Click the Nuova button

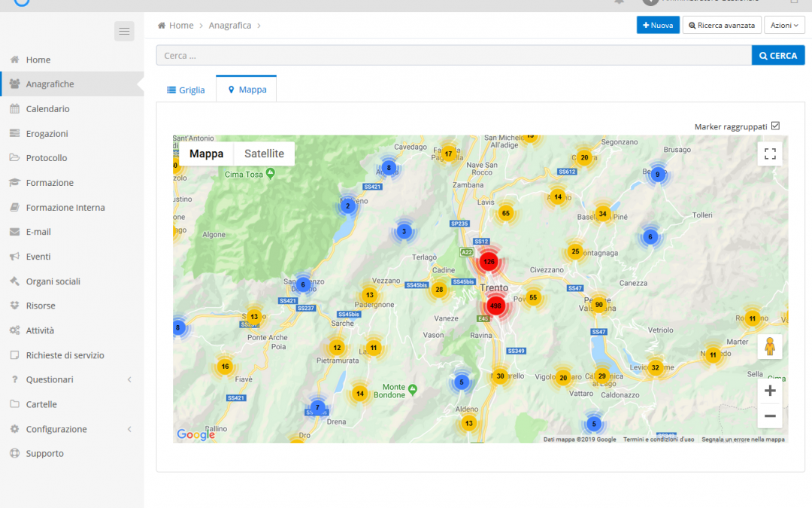click(x=658, y=25)
